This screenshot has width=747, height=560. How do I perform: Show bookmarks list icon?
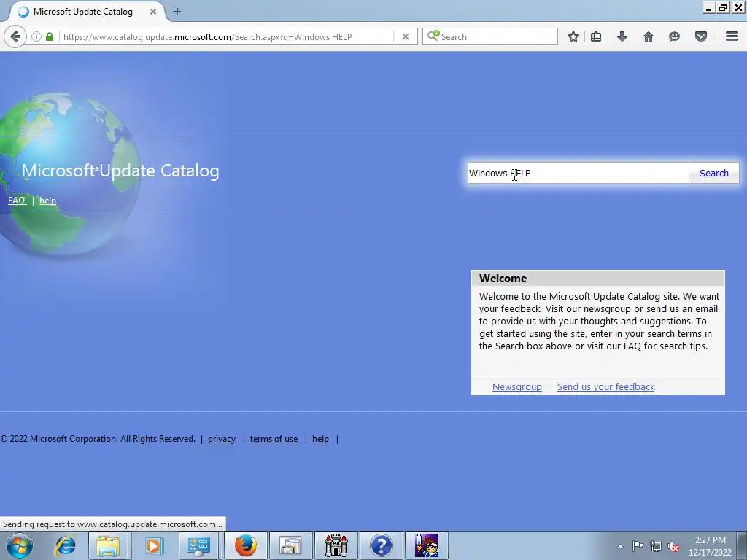click(x=596, y=36)
